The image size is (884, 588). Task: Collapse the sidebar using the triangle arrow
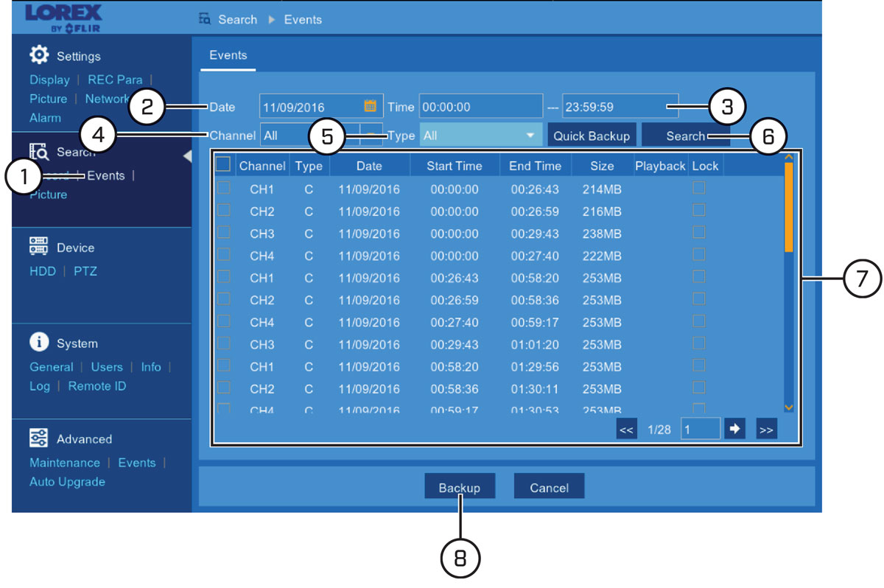pyautogui.click(x=187, y=156)
